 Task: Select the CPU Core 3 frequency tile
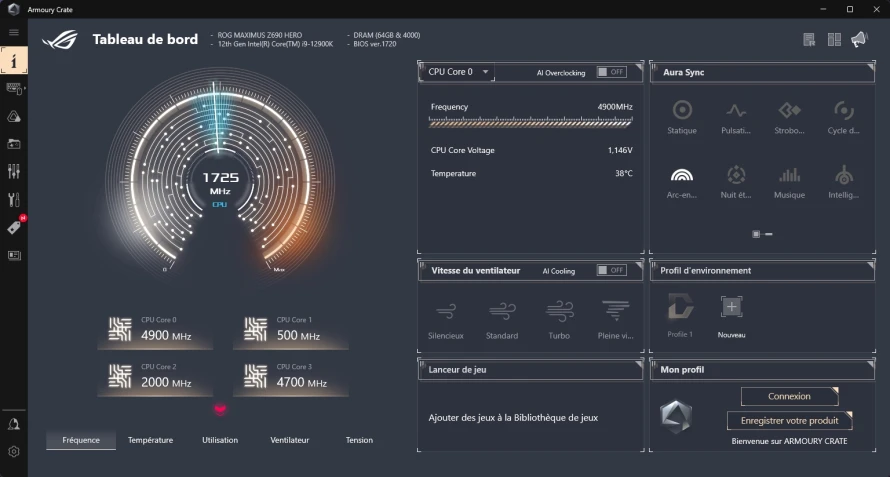[x=291, y=378]
